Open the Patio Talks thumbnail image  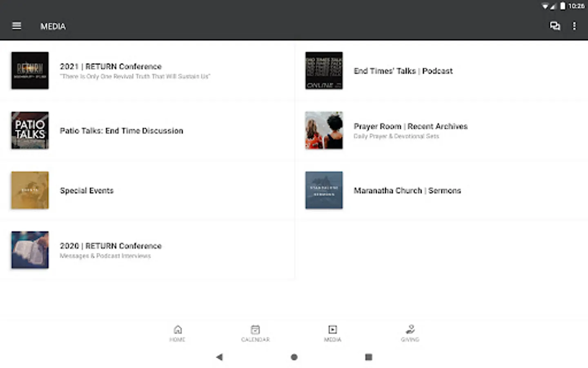[x=30, y=130]
